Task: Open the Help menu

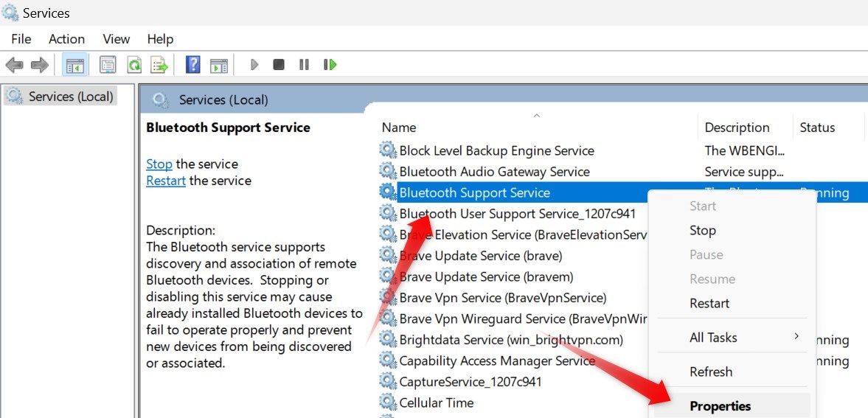Action: [x=161, y=39]
